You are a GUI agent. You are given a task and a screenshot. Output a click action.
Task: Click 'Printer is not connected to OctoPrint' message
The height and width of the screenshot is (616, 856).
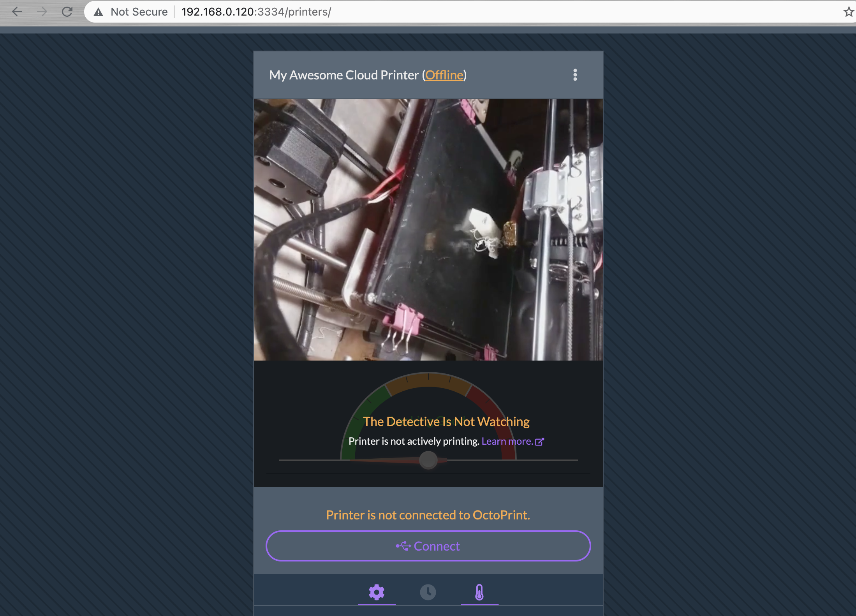coord(428,515)
